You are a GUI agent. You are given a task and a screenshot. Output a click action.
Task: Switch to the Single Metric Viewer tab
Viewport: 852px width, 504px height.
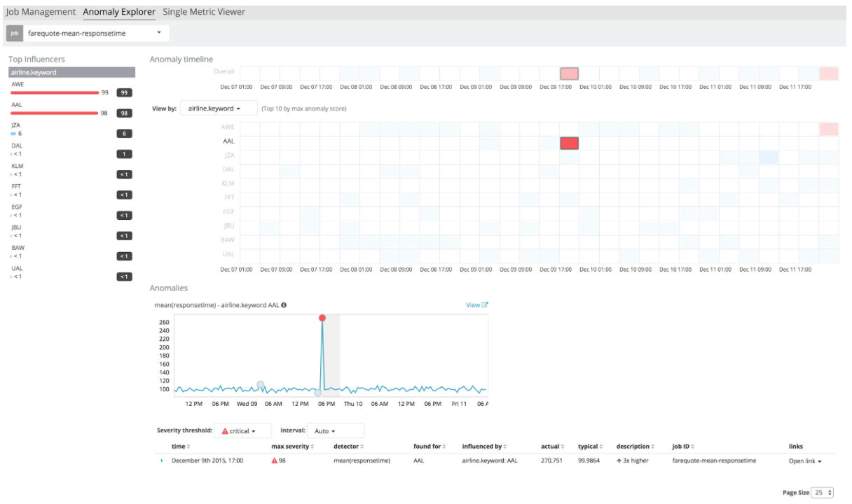pos(204,12)
